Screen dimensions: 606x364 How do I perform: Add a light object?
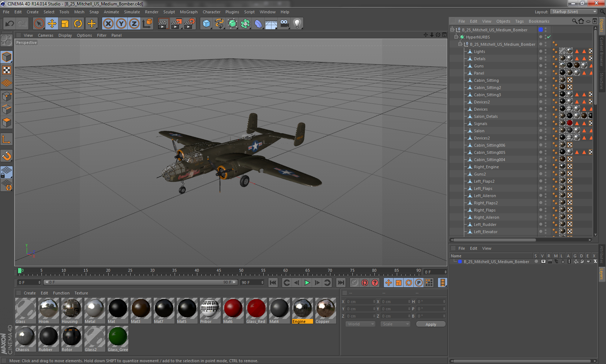point(297,24)
